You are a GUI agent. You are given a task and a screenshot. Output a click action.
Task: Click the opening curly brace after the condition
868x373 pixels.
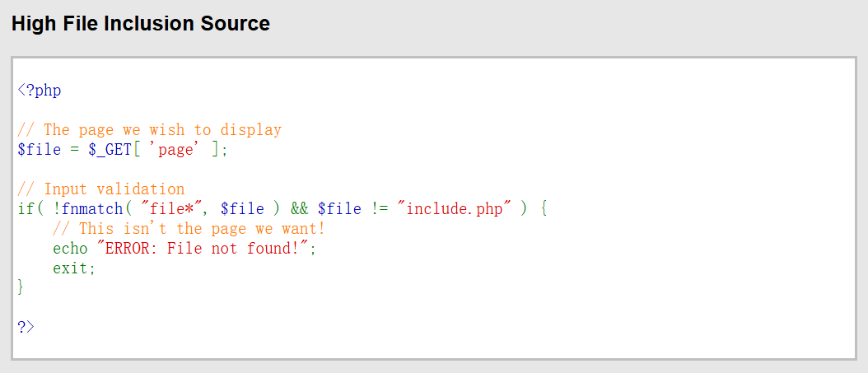coord(544,208)
